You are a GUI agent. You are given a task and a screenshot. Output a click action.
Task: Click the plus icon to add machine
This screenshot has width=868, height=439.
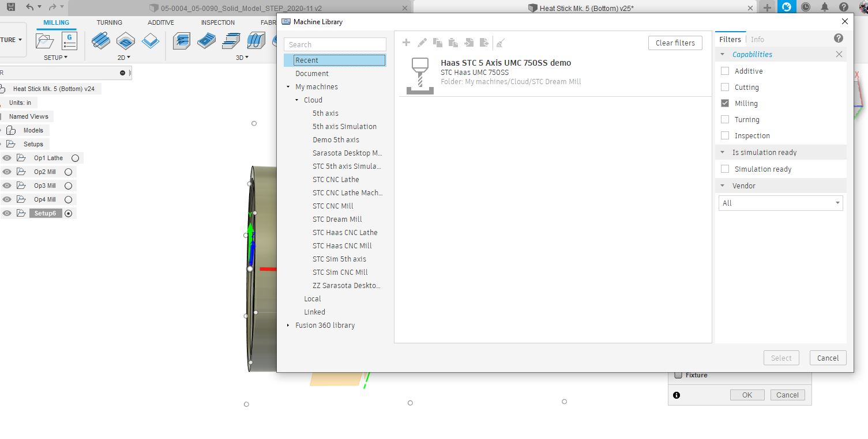[x=406, y=43]
